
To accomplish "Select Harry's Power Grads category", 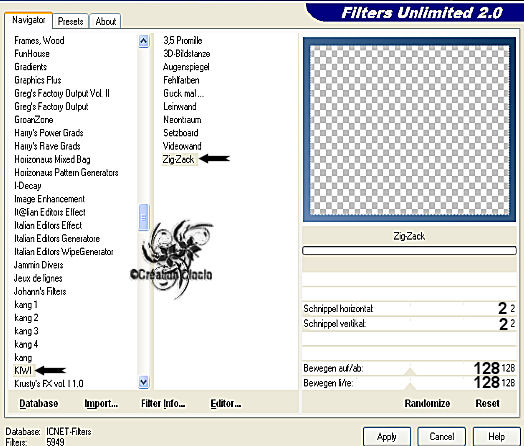I will (x=49, y=133).
